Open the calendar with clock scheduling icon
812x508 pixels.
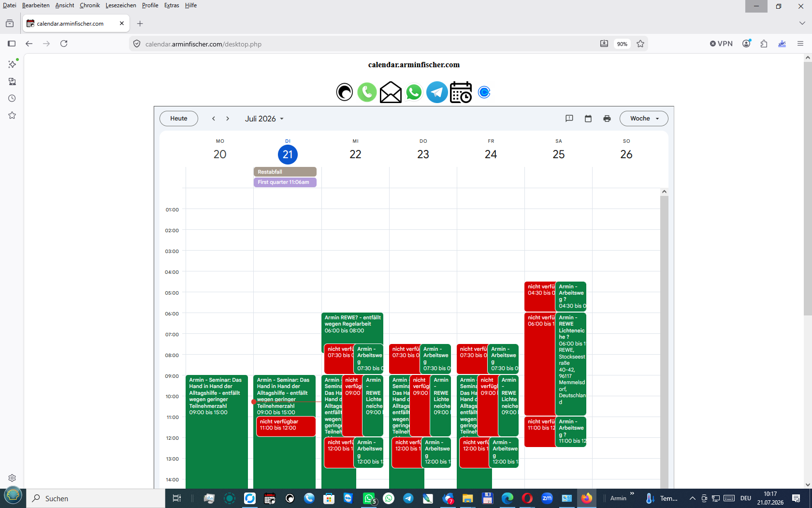coord(461,92)
